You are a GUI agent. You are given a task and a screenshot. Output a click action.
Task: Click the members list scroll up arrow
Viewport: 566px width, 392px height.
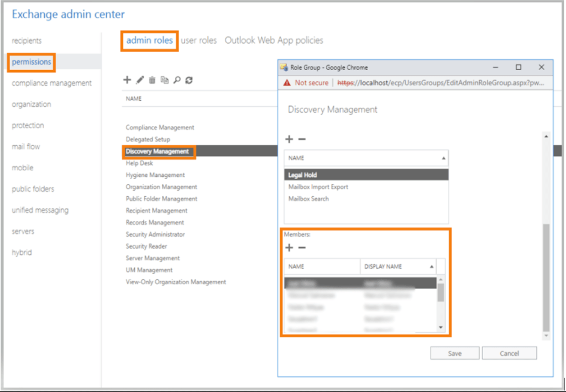[441, 280]
